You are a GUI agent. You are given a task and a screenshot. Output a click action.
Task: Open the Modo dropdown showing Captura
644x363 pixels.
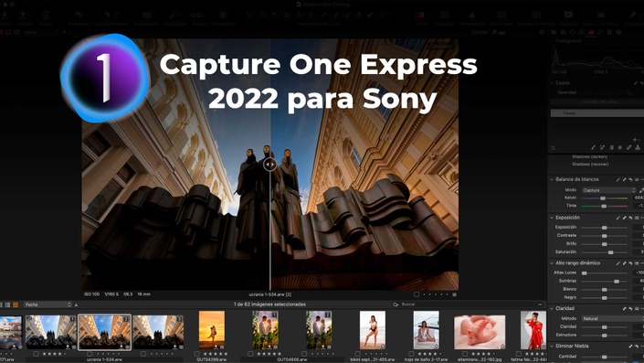(608, 190)
